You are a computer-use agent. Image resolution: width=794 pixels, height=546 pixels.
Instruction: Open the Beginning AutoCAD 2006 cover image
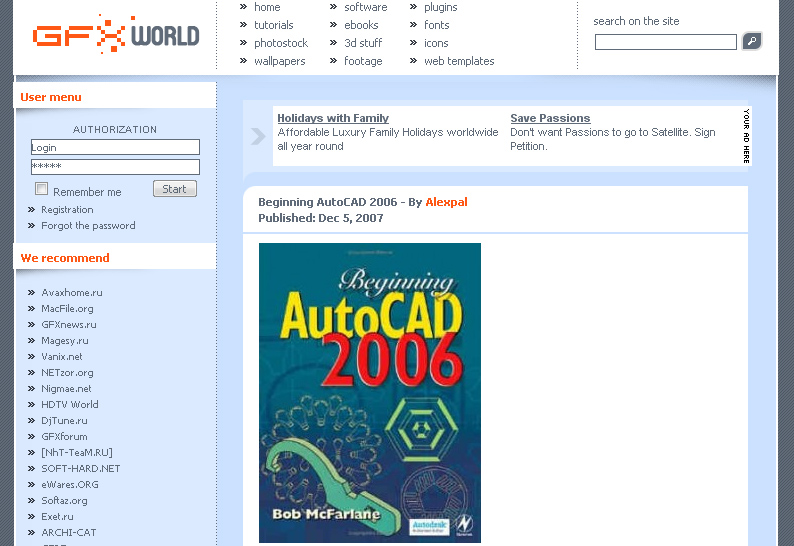tap(369, 393)
